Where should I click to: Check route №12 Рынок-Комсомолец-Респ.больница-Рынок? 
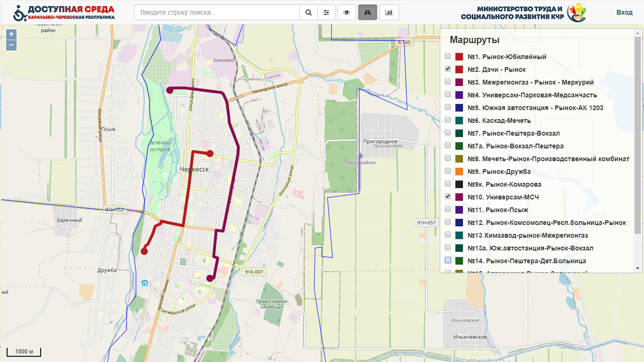tap(448, 222)
